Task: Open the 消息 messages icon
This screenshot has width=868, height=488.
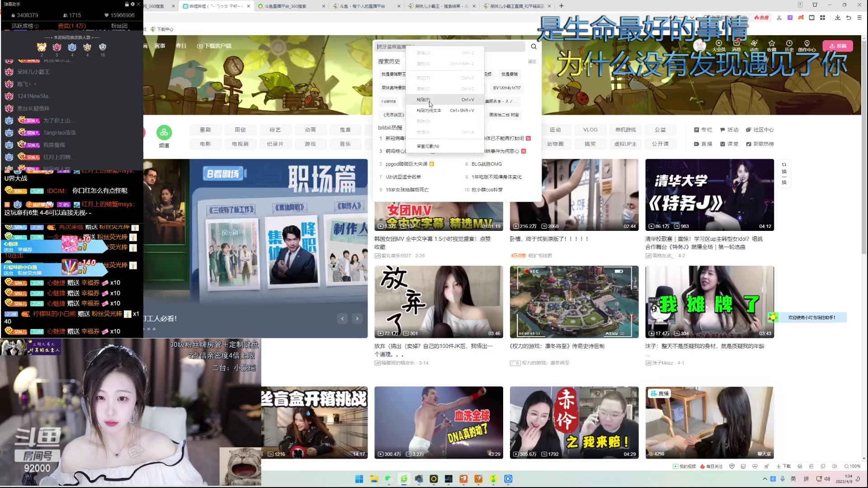Action: pos(736,46)
